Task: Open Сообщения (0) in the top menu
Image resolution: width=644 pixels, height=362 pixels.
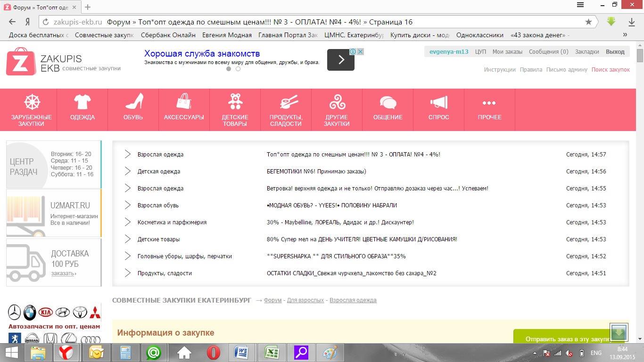Action: pyautogui.click(x=548, y=52)
